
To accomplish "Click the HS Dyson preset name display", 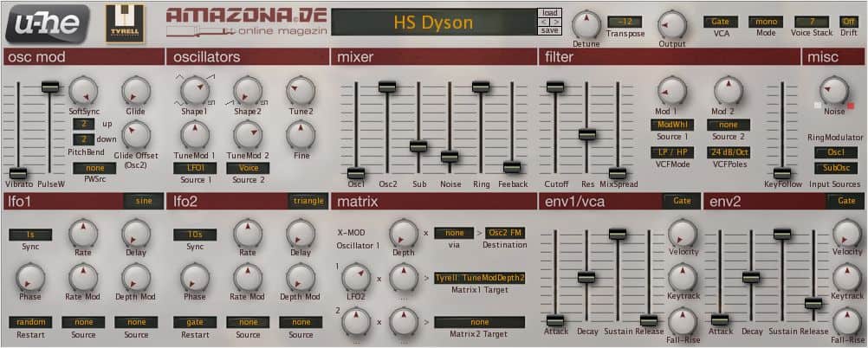I will click(434, 23).
